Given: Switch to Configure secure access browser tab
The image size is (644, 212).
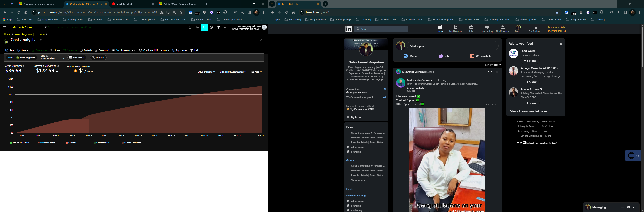Looking at the screenshot, I should (40, 4).
